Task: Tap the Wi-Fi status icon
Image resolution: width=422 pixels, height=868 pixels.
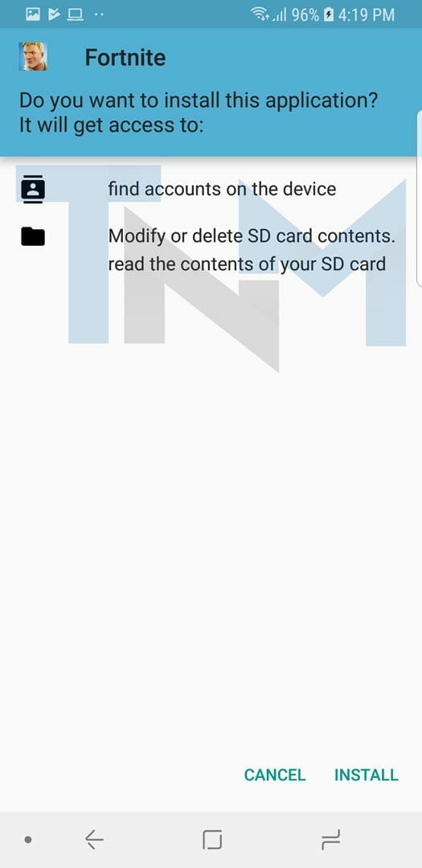Action: click(x=260, y=14)
